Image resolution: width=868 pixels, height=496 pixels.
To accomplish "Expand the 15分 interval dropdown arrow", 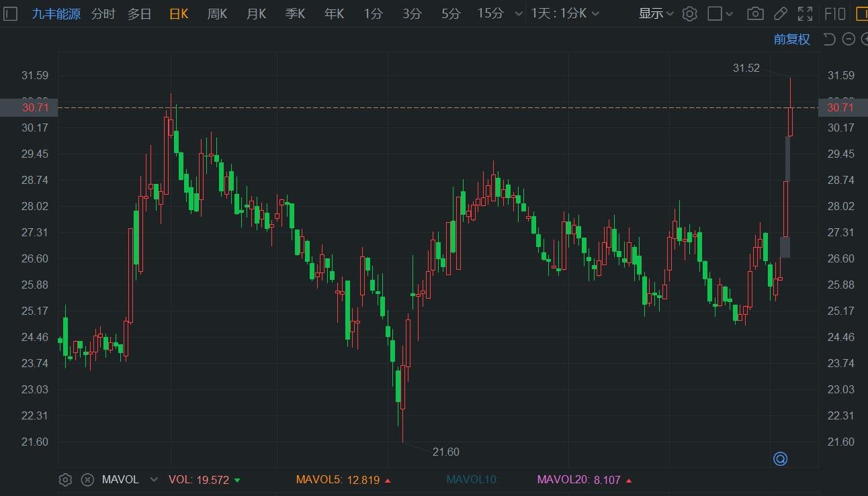I will coord(517,13).
